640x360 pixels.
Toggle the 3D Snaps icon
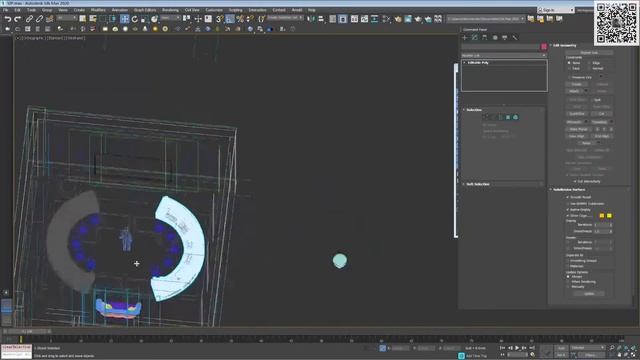pyautogui.click(x=220, y=19)
